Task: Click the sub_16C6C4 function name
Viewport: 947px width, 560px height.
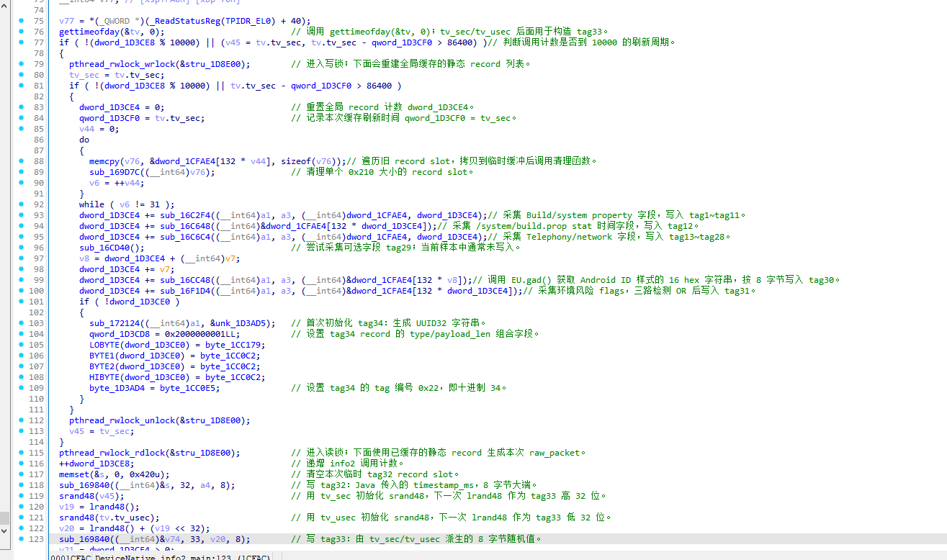Action: (x=185, y=237)
